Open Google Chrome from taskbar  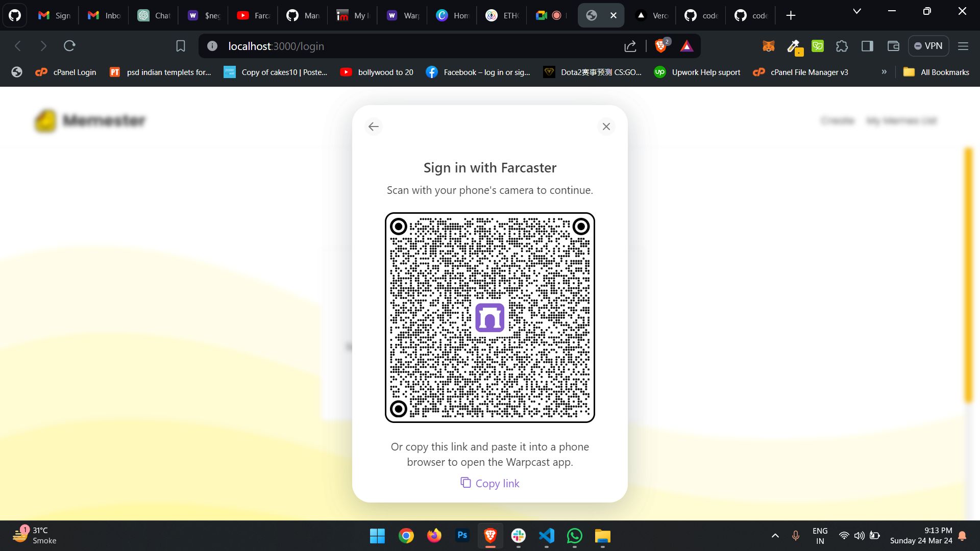pyautogui.click(x=406, y=536)
